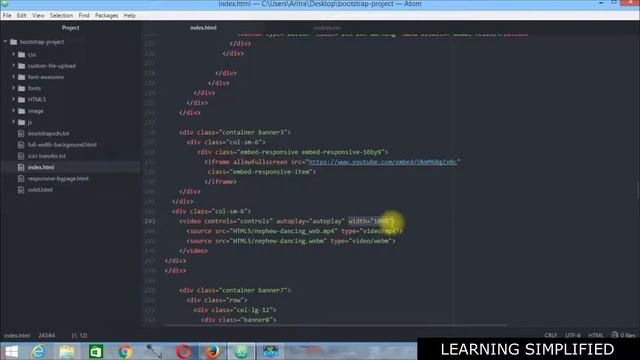Viewport: 640px width, 360px height.
Task: Expand the HTML5 folder arrow
Action: (x=13, y=99)
